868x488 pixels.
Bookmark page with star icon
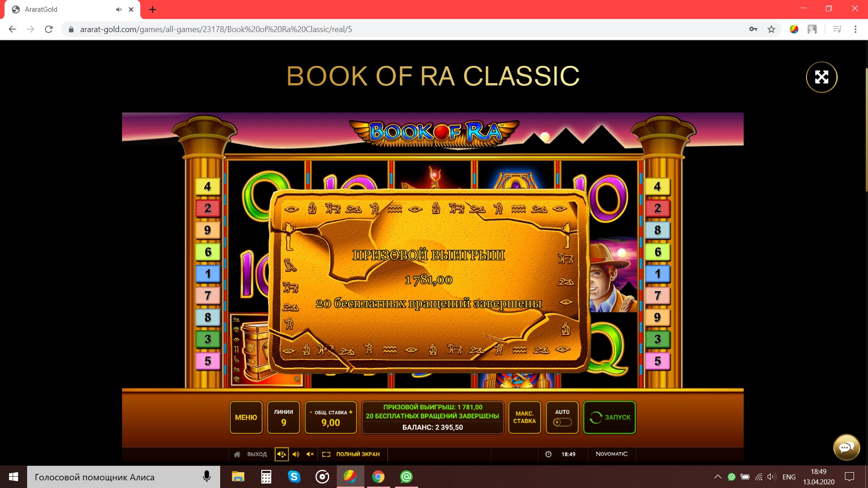[771, 29]
